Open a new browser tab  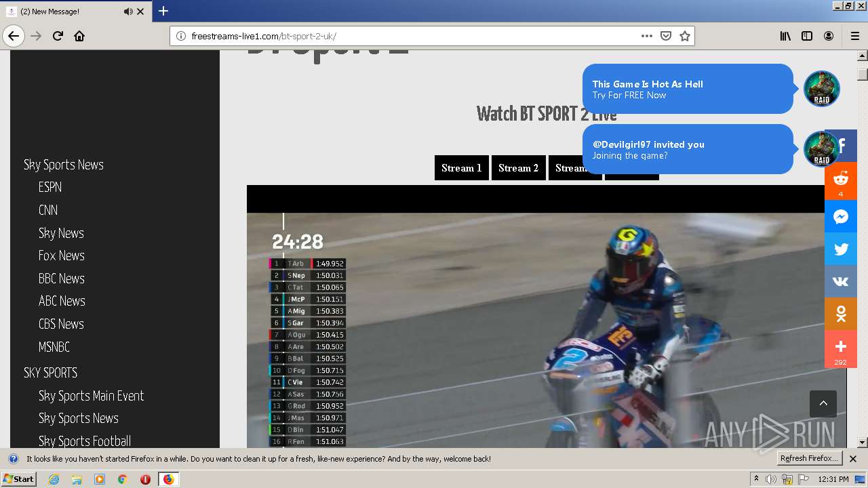163,11
